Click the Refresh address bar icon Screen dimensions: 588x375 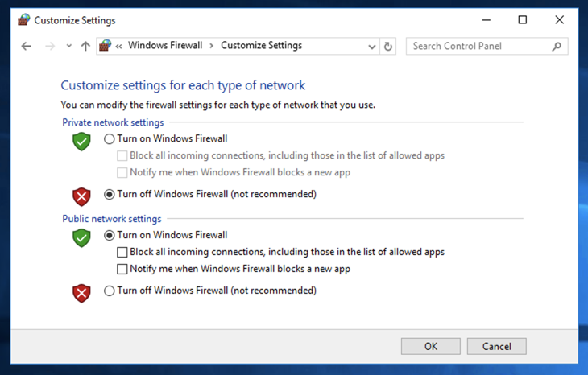click(388, 47)
